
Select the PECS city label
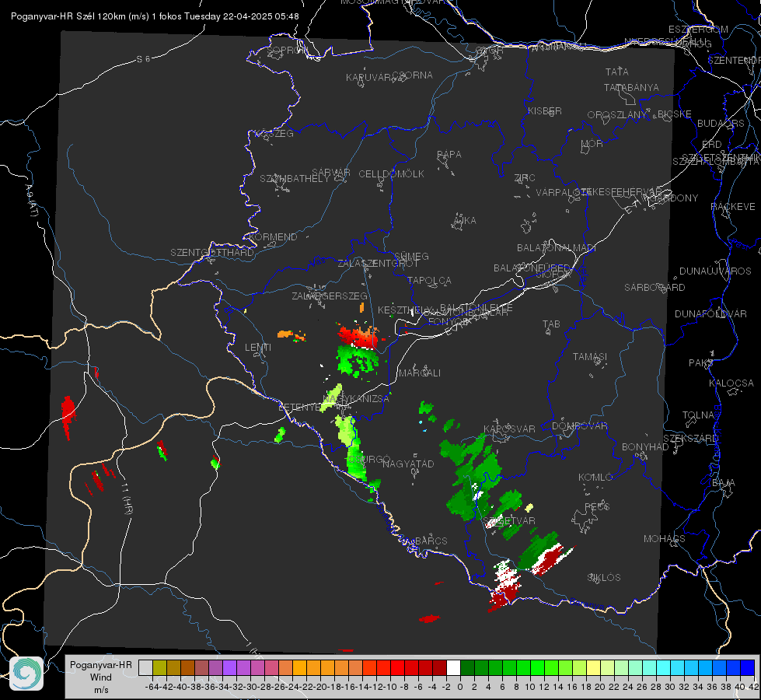coord(596,506)
